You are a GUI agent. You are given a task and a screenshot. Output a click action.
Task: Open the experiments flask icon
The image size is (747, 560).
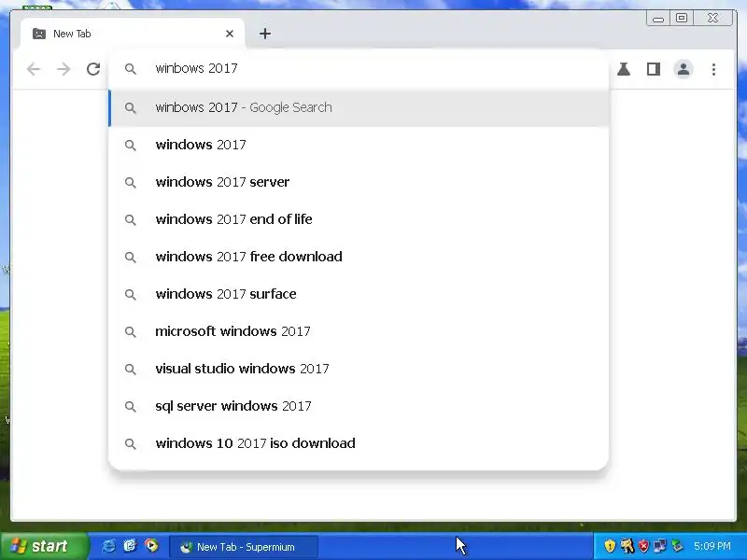pyautogui.click(x=624, y=69)
